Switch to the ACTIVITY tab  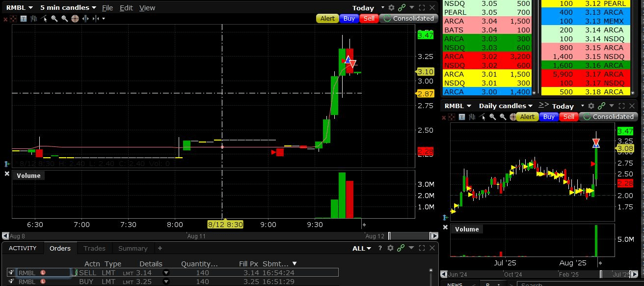pos(23,248)
